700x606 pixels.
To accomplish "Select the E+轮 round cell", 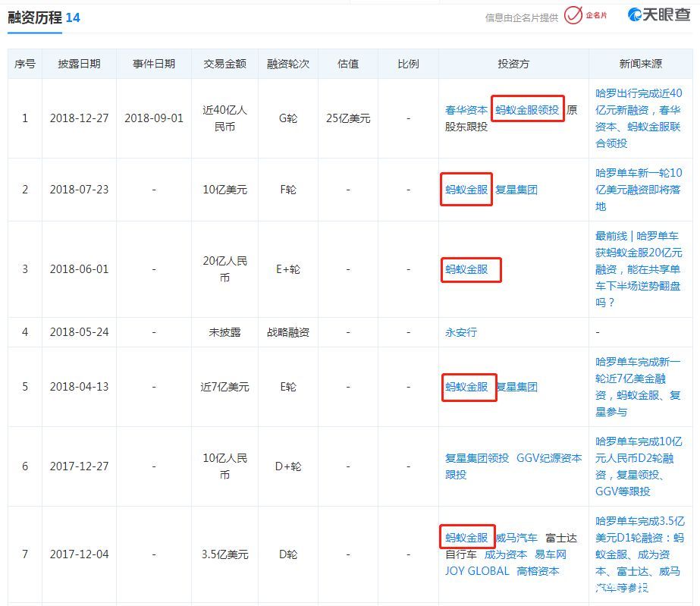I will [x=288, y=269].
